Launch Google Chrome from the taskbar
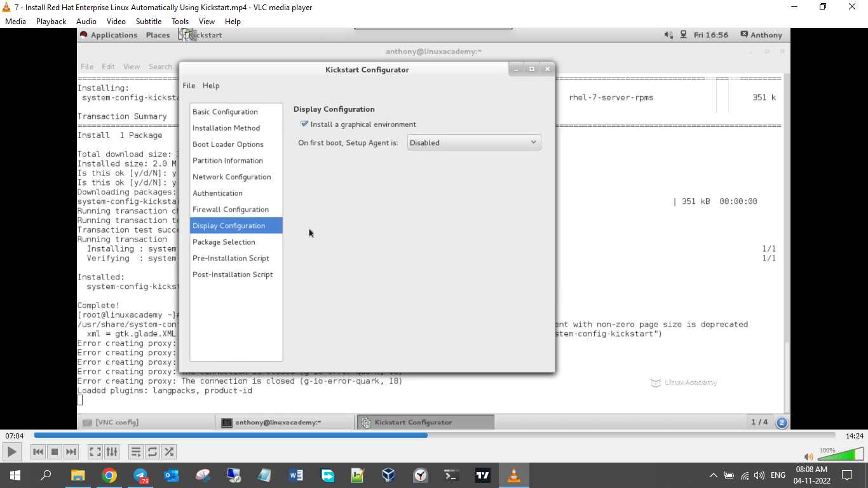The image size is (868, 488). click(109, 475)
